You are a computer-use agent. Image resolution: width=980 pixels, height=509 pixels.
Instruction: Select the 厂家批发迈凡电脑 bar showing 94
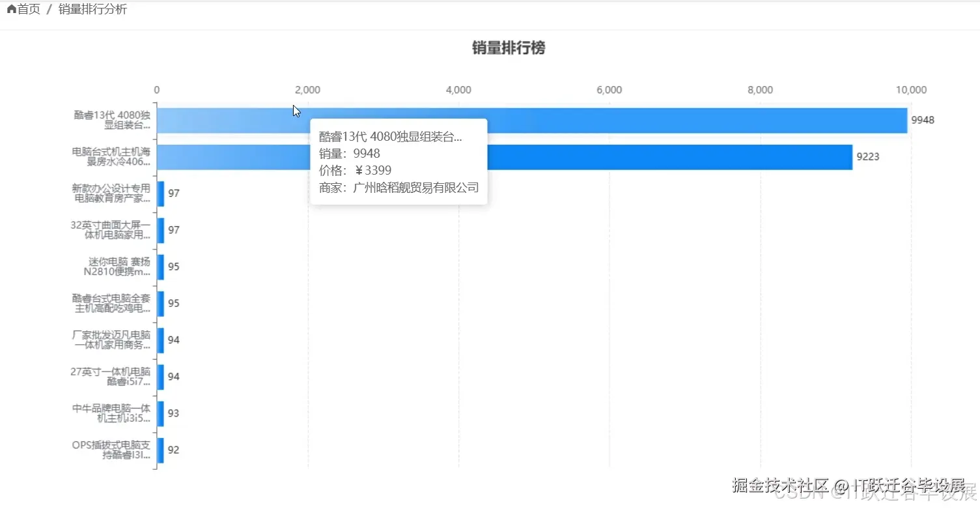click(161, 340)
